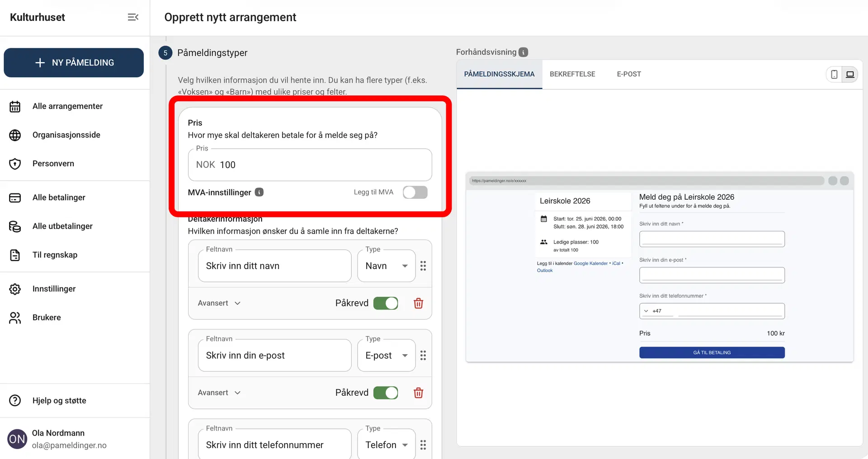Disable Påkrevd for the navn field

point(386,303)
